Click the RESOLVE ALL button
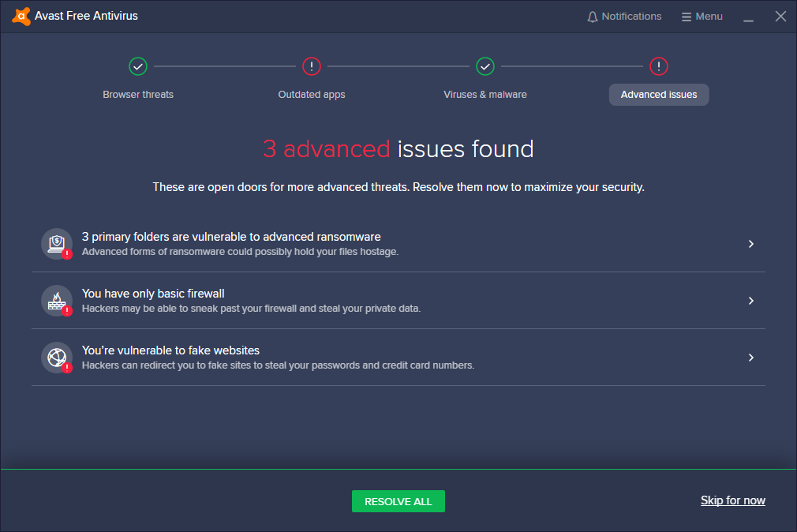Viewport: 797px width, 532px height. point(398,501)
